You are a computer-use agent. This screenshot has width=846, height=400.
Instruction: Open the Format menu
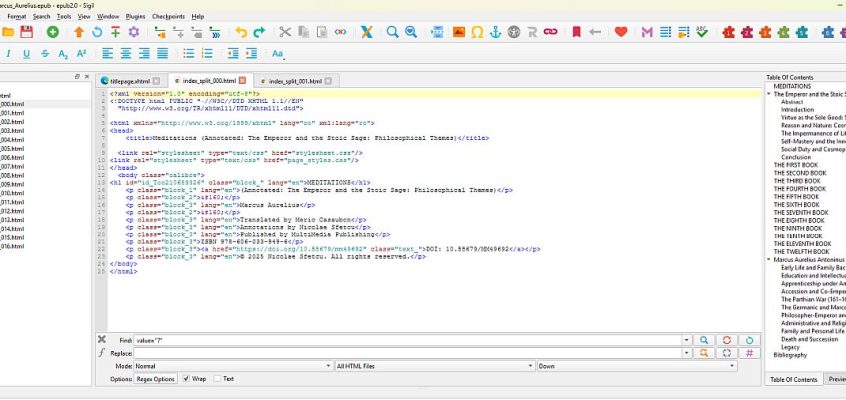click(x=17, y=17)
